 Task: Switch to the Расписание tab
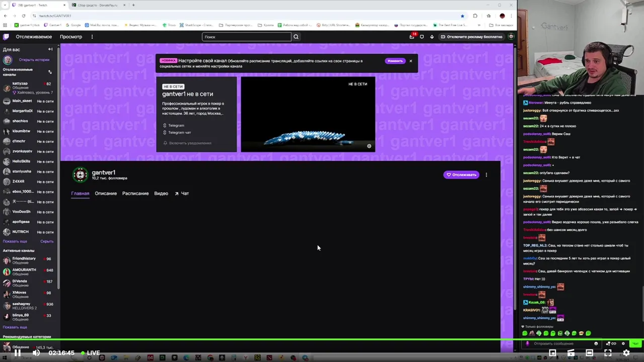[135, 193]
